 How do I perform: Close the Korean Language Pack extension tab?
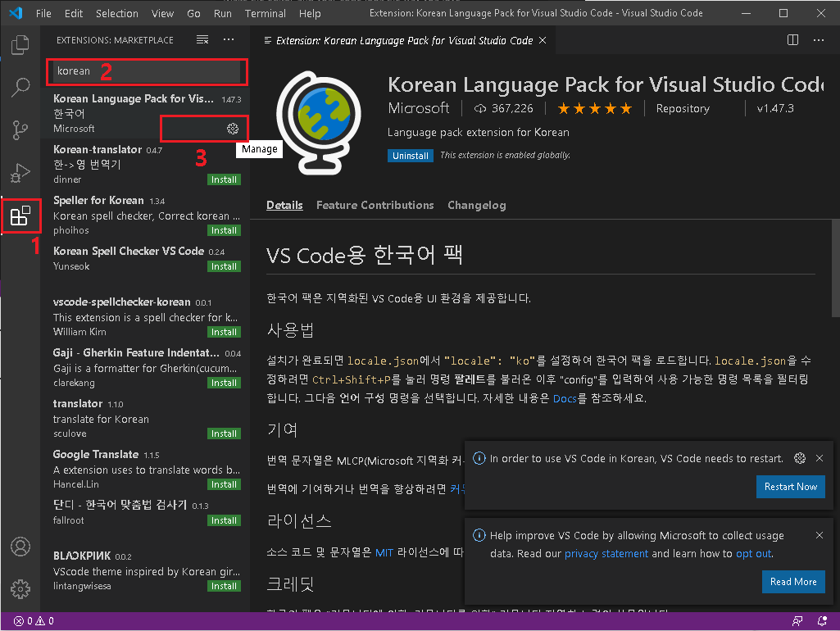pyautogui.click(x=543, y=41)
